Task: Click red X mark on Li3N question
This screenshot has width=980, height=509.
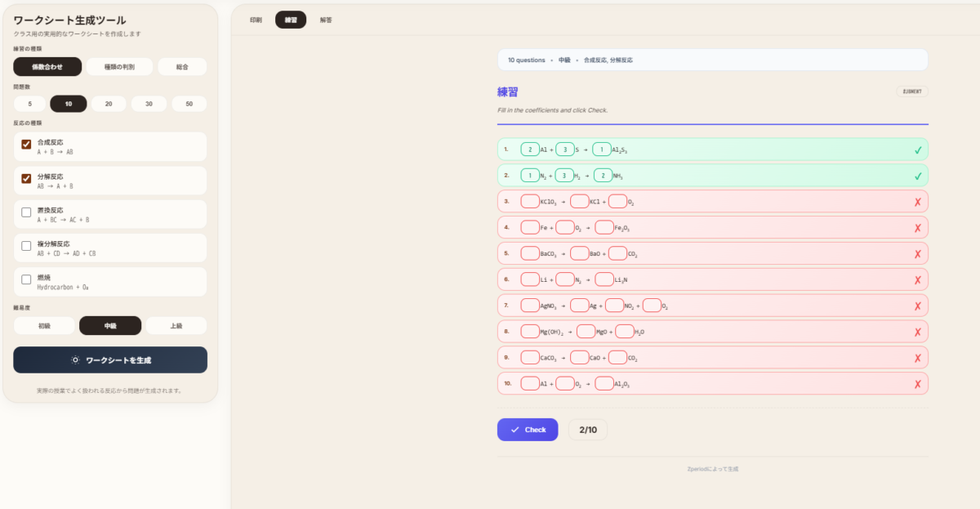Action: tap(918, 280)
